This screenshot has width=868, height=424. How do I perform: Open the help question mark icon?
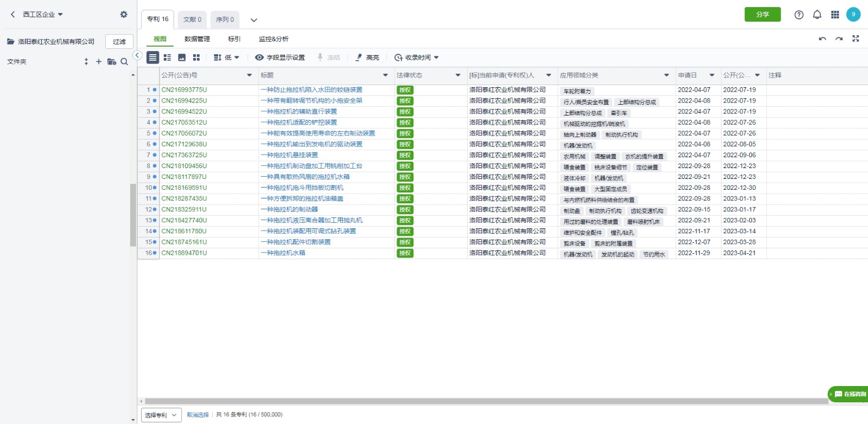(799, 15)
